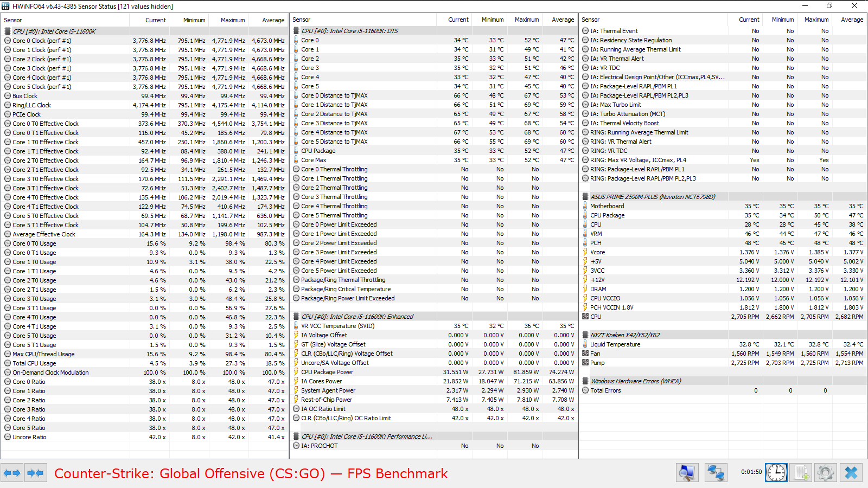Click the 0:01:50 elapsed time readout
Image resolution: width=868 pixels, height=488 pixels.
coord(751,472)
